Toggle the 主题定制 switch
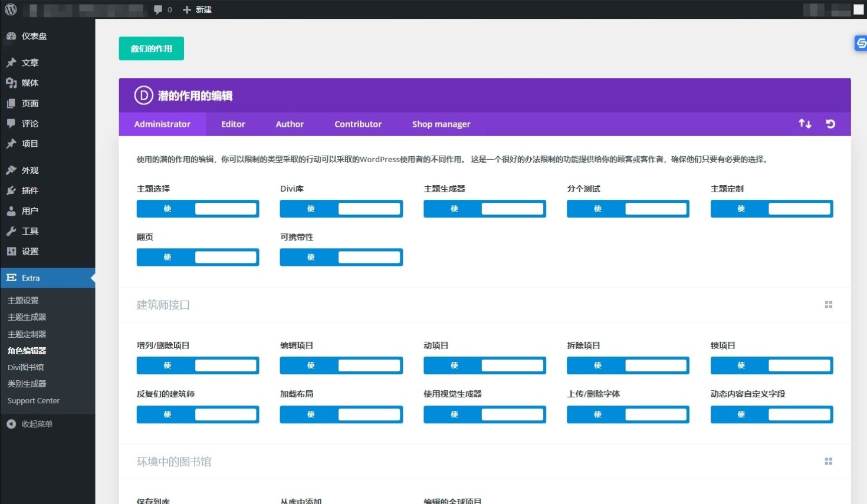The image size is (867, 504). pyautogui.click(x=772, y=209)
